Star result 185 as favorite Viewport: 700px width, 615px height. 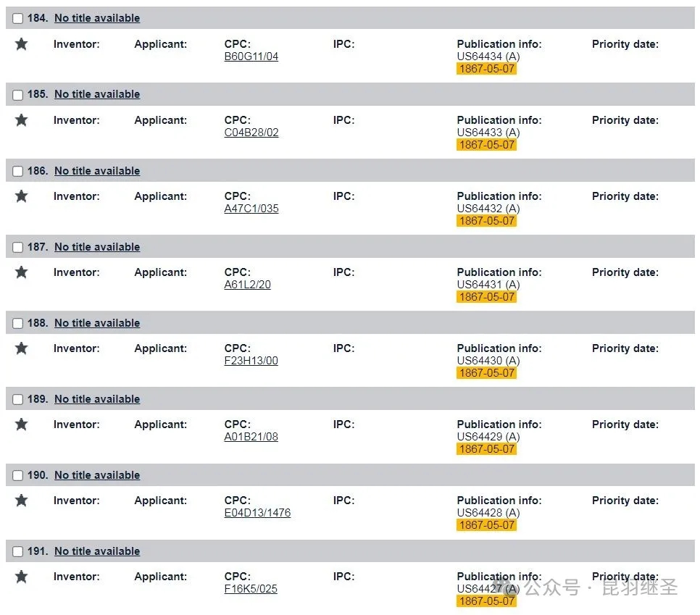(22, 120)
